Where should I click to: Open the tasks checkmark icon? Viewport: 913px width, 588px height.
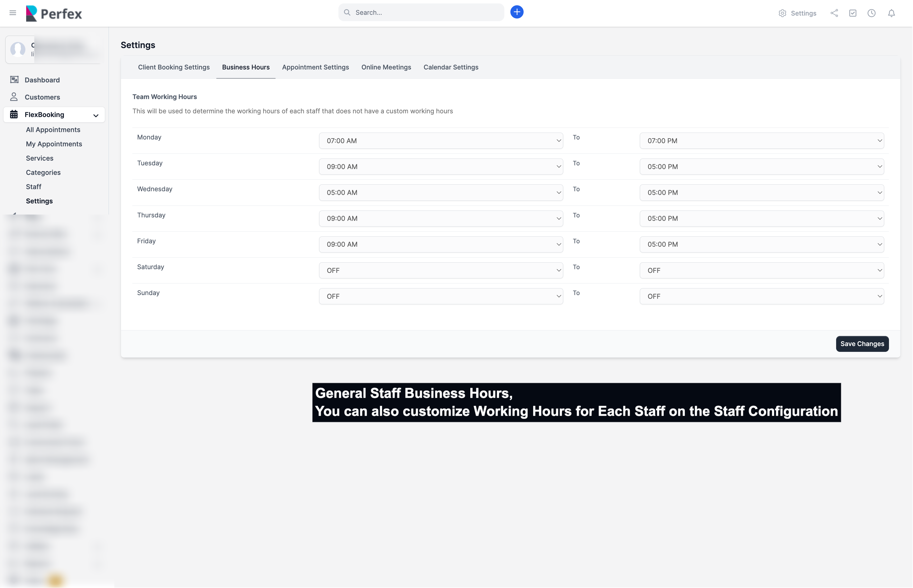point(853,13)
